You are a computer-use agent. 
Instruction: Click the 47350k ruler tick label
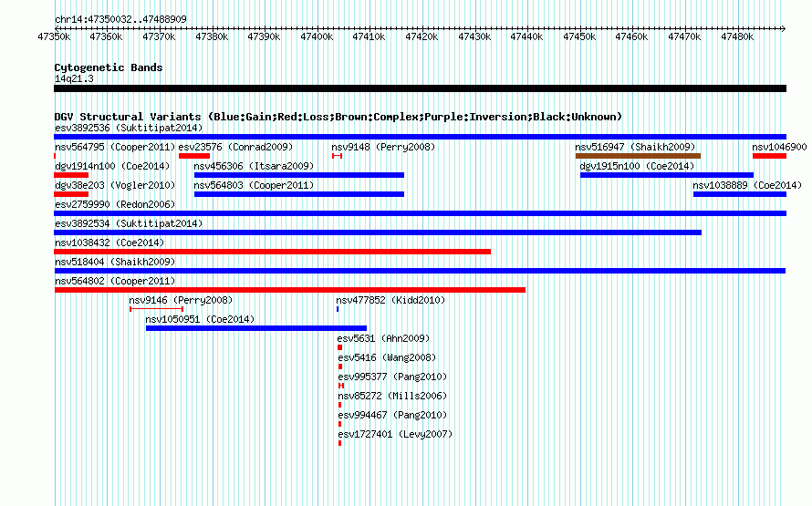(54, 36)
